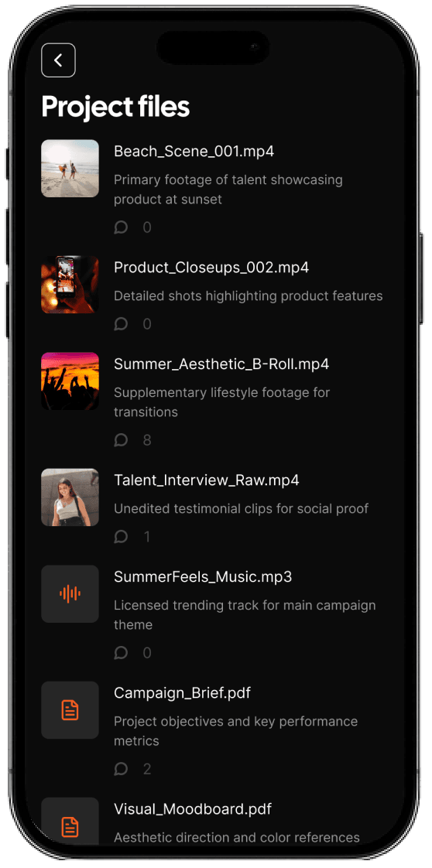Image resolution: width=432 pixels, height=868 pixels.
Task: Open the beach scene video thumbnail
Action: coord(70,169)
